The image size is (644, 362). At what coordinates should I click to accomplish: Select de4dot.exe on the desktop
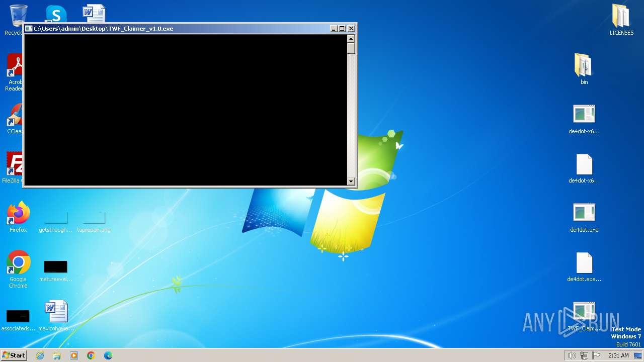(584, 218)
